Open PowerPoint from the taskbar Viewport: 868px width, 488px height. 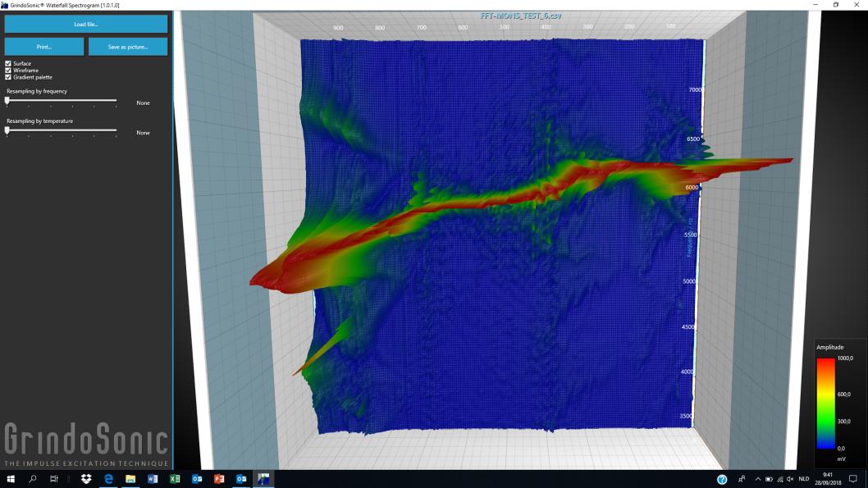pos(219,479)
